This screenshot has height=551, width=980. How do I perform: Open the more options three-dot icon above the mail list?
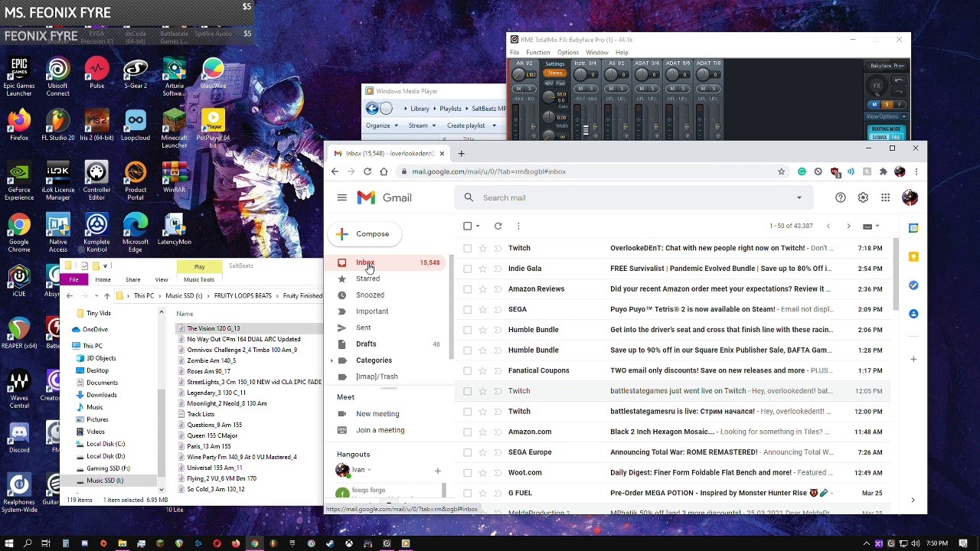click(518, 226)
